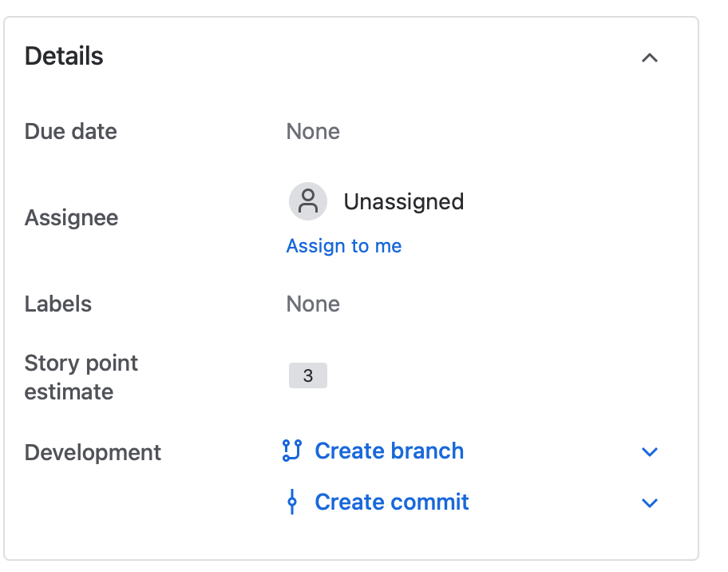
Task: Click the Details panel heading
Action: coord(64,57)
